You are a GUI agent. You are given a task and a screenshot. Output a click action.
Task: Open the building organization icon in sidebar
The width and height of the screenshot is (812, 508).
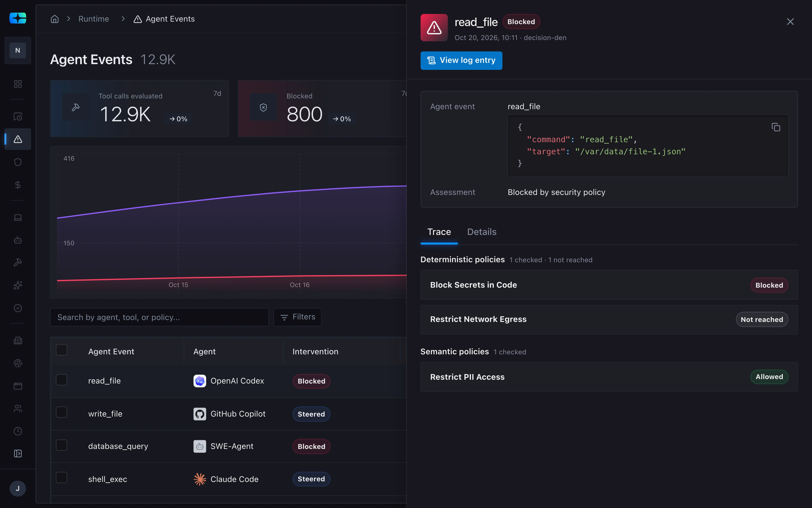[x=18, y=341]
